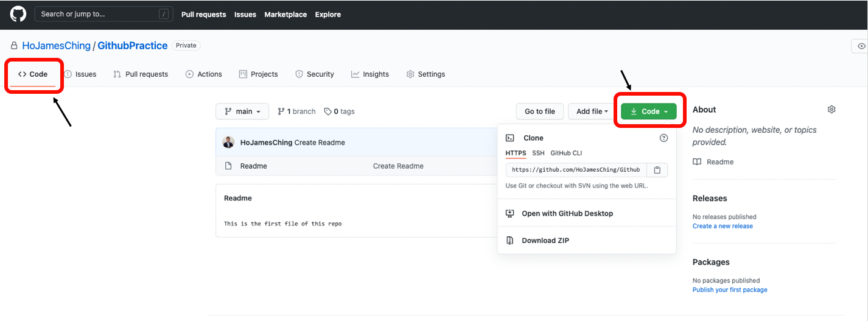Click the file icon next to Readme

coord(228,166)
